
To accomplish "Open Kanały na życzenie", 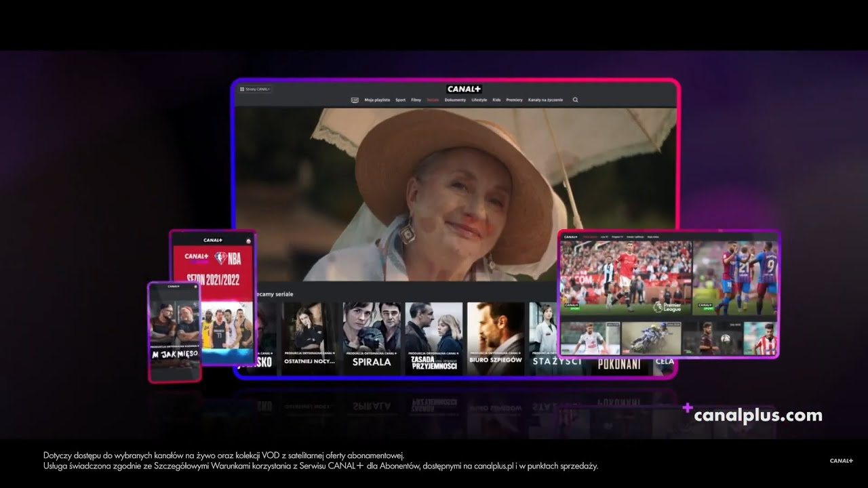I will (545, 100).
